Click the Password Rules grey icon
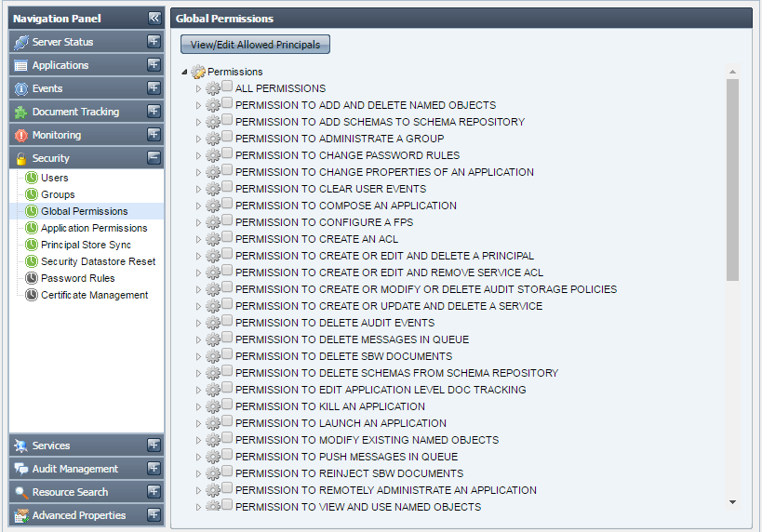Image resolution: width=762 pixels, height=532 pixels. (32, 278)
